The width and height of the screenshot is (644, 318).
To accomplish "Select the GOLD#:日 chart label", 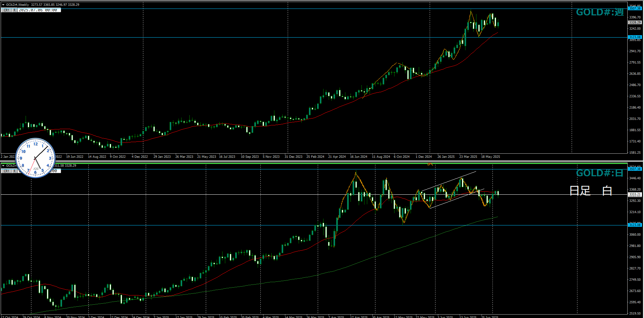I will 600,173.
